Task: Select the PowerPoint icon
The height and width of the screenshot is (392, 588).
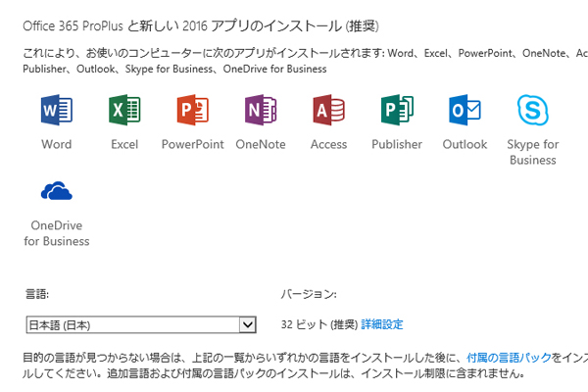Action: 192,111
